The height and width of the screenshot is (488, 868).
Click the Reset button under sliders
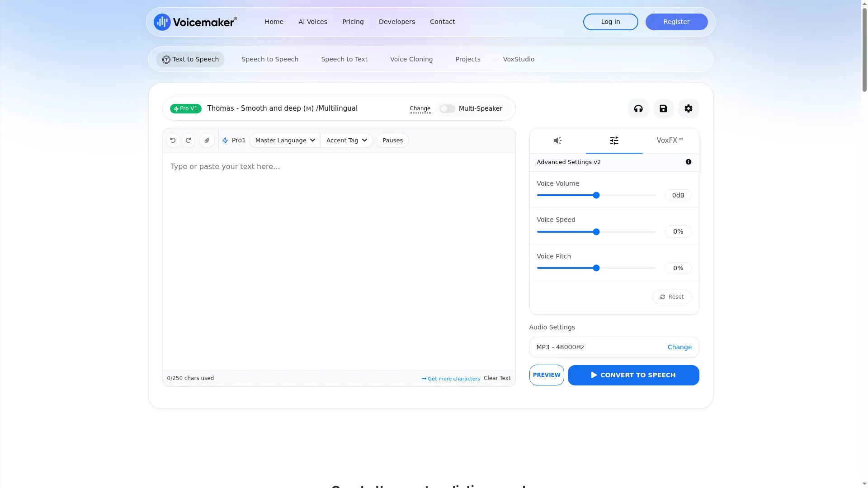(x=672, y=297)
